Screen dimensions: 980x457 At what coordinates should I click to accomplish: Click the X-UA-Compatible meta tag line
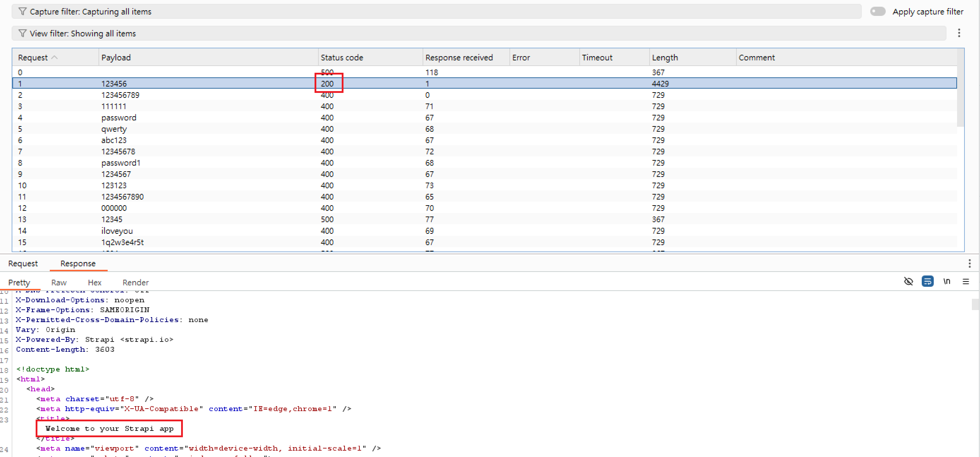point(194,409)
